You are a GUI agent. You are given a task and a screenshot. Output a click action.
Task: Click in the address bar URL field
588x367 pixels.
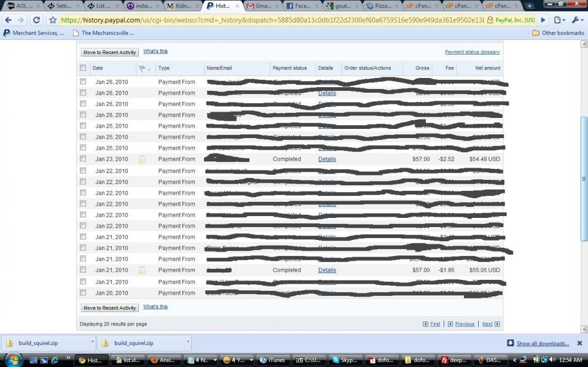tap(272, 20)
